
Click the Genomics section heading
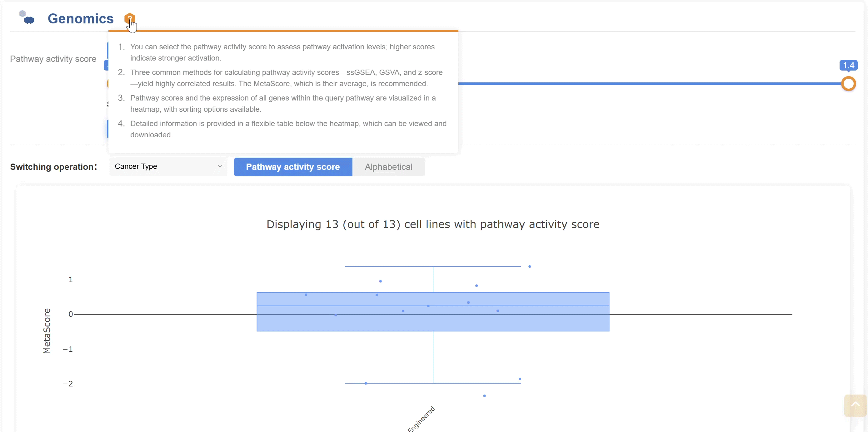pos(81,18)
